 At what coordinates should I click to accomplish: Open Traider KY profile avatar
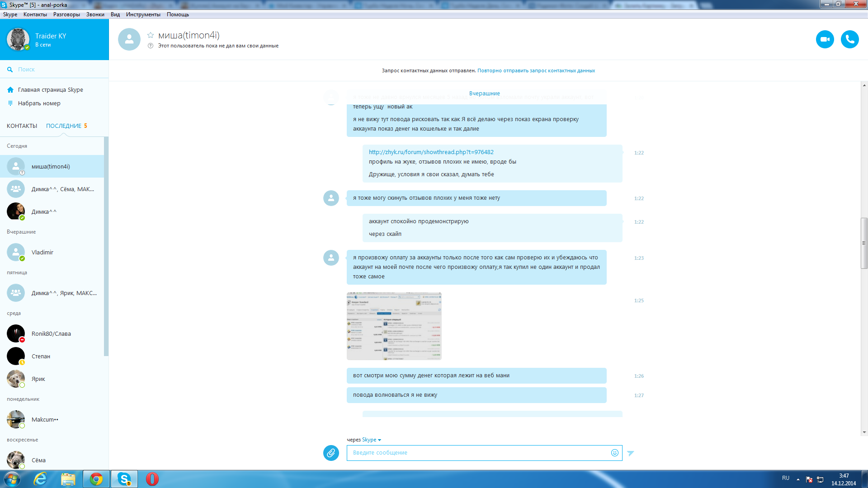[18, 39]
